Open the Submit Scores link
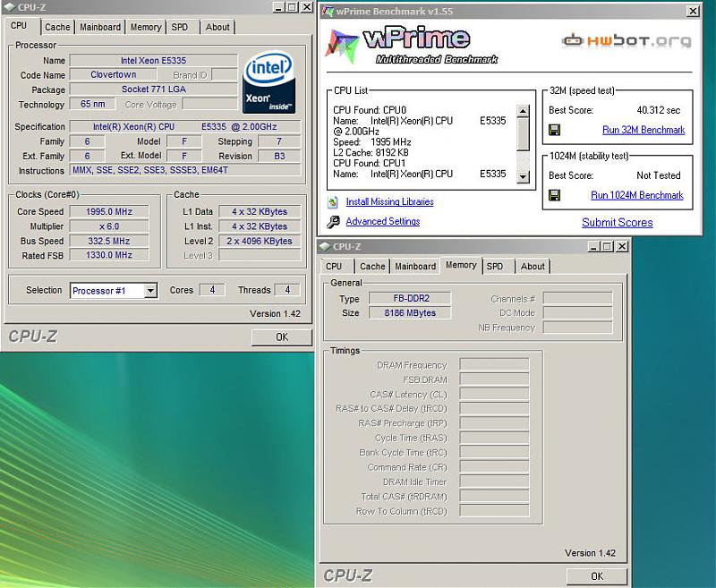Viewport: 716px width, 588px height. [x=618, y=223]
